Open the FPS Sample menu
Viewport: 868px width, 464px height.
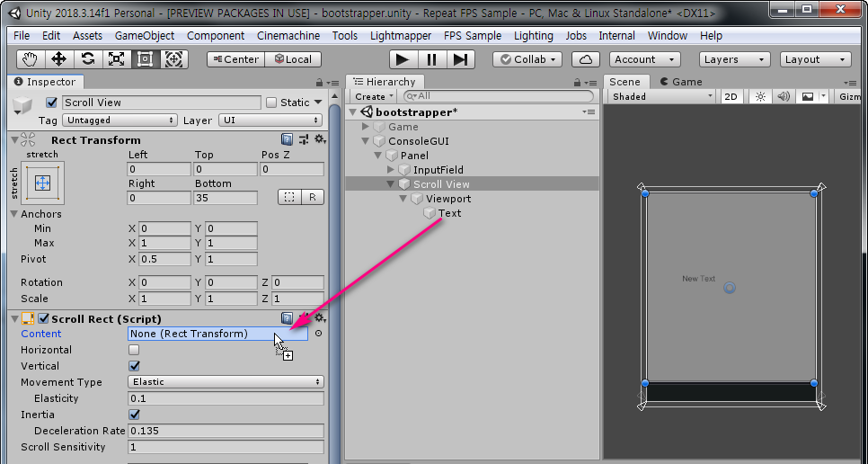473,35
